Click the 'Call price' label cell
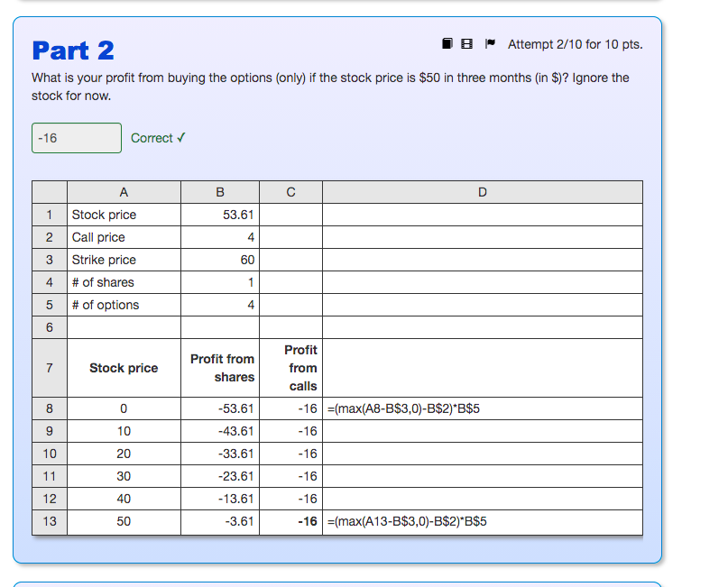The height and width of the screenshot is (587, 728). pos(124,237)
